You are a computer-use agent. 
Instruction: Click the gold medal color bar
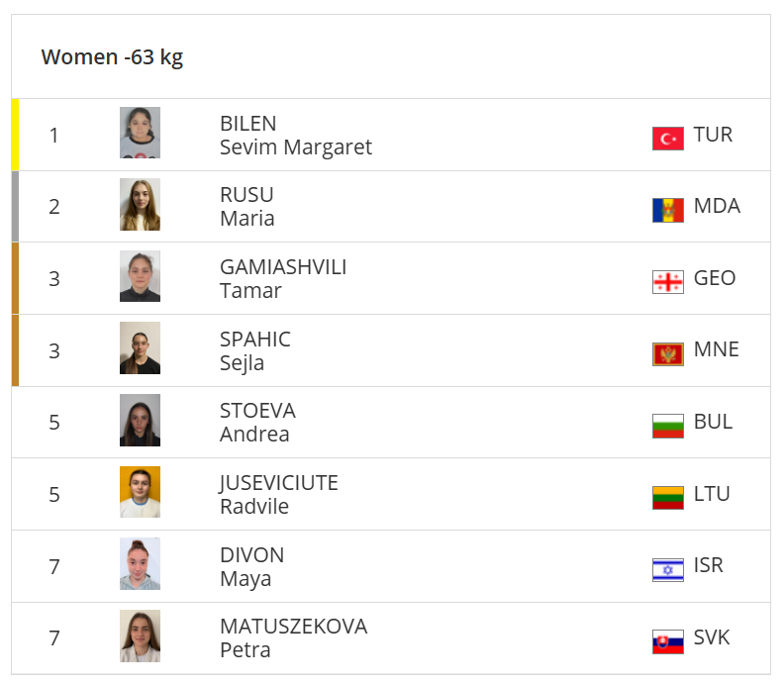point(15,135)
